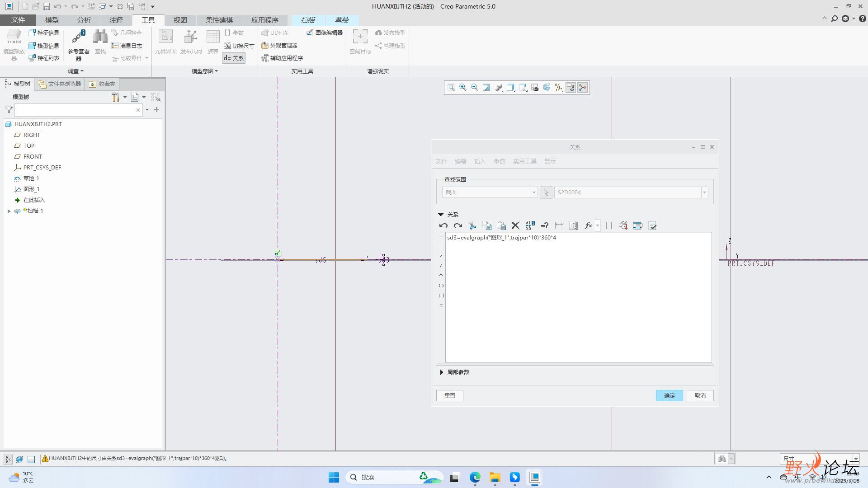Switch to the 视图 ribbon tab
868x488 pixels.
[x=180, y=20]
